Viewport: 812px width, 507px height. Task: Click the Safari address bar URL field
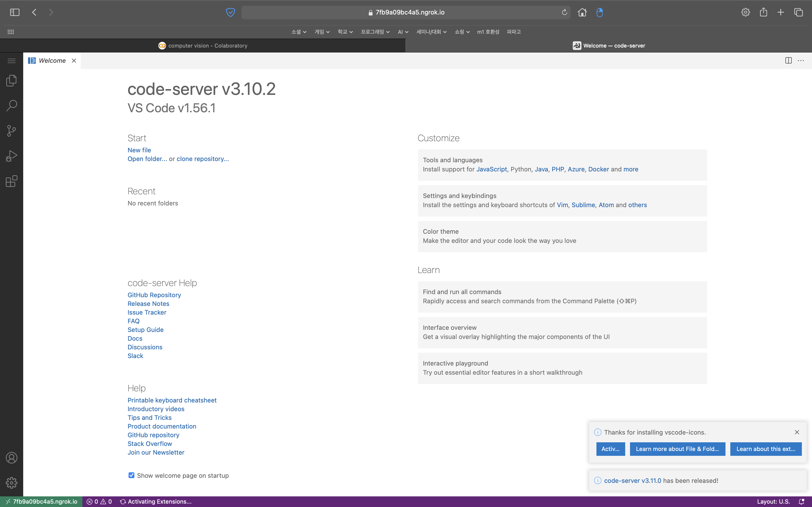point(406,12)
